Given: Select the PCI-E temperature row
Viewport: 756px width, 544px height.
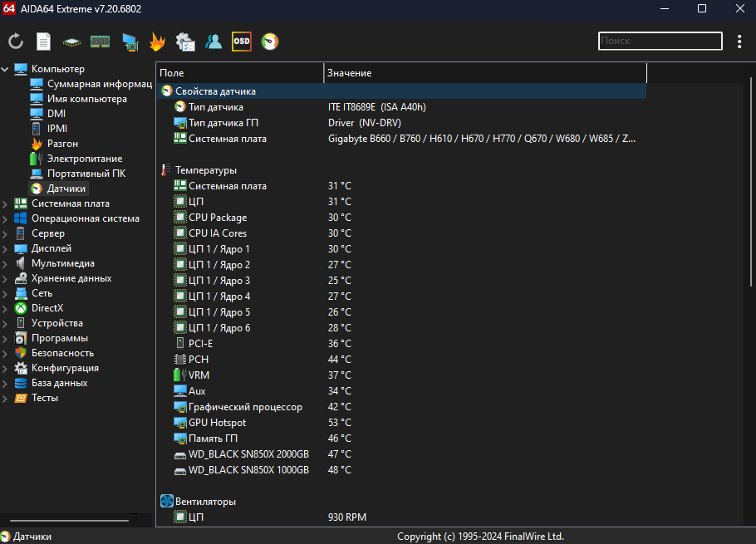Looking at the screenshot, I should click(401, 344).
